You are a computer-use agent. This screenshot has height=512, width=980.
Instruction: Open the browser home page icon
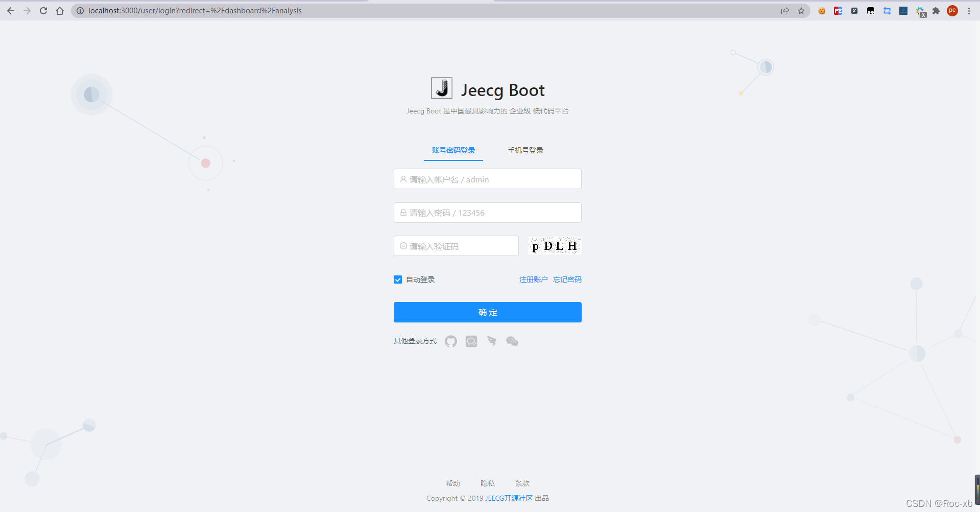(60, 11)
